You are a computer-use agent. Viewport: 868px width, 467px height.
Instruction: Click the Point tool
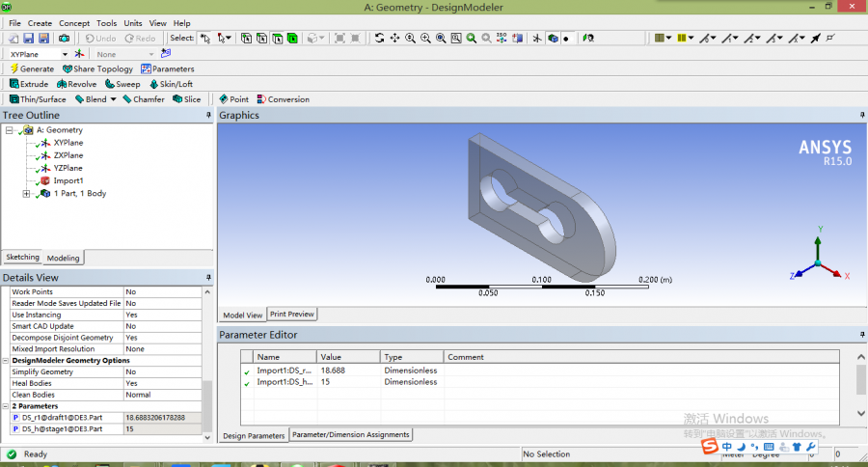point(232,99)
